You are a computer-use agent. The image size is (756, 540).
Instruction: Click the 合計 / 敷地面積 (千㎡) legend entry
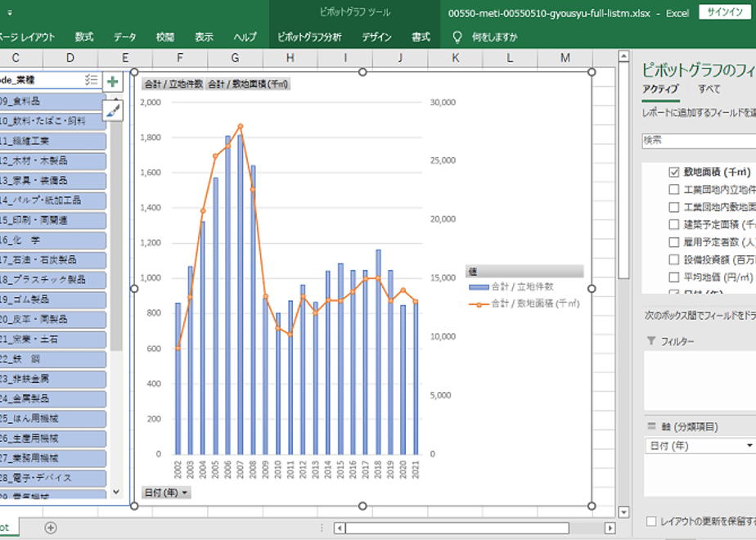coord(524,304)
